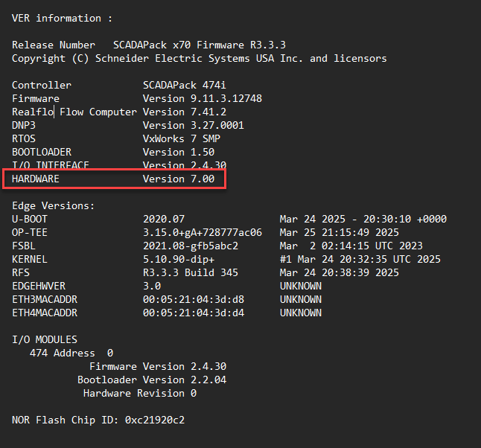The width and height of the screenshot is (481, 448).
Task: Select RFS value 'R3.3.3 Build 345'
Action: pyautogui.click(x=191, y=272)
